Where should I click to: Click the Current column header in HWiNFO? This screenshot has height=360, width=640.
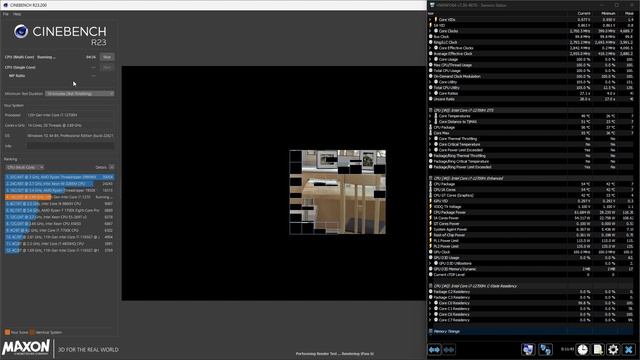click(x=584, y=13)
